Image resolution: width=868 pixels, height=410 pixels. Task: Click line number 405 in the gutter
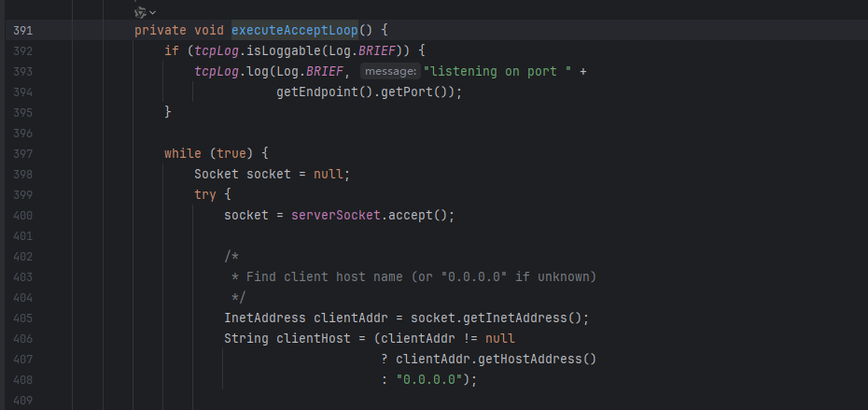click(x=23, y=318)
